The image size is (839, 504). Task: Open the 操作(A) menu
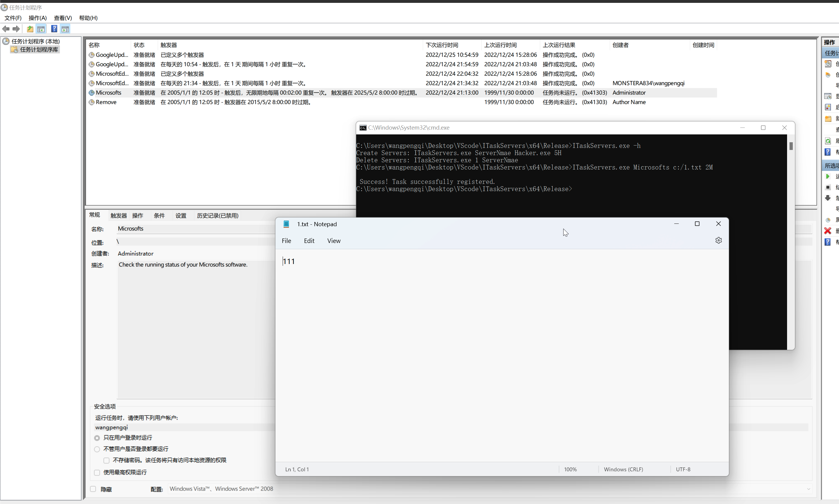coord(38,18)
